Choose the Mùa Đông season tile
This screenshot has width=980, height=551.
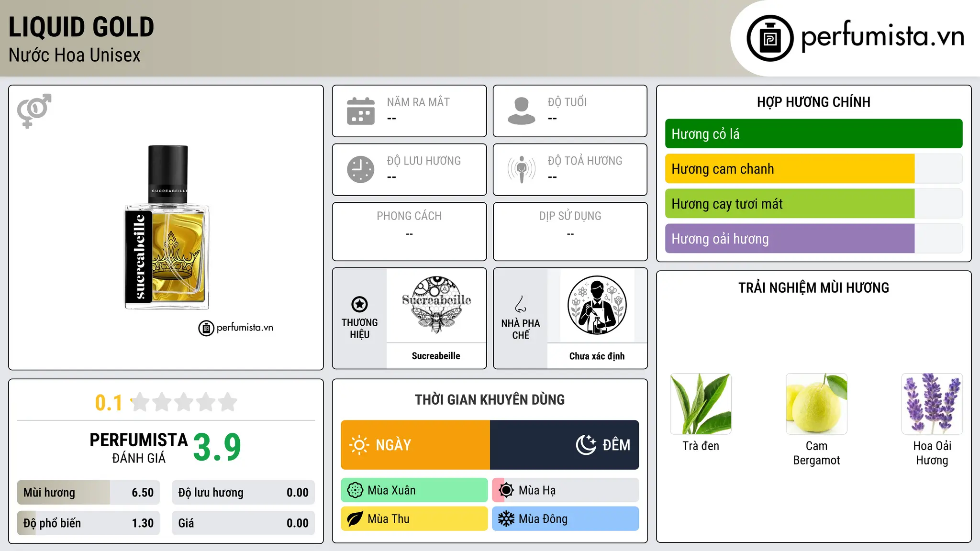point(565,519)
